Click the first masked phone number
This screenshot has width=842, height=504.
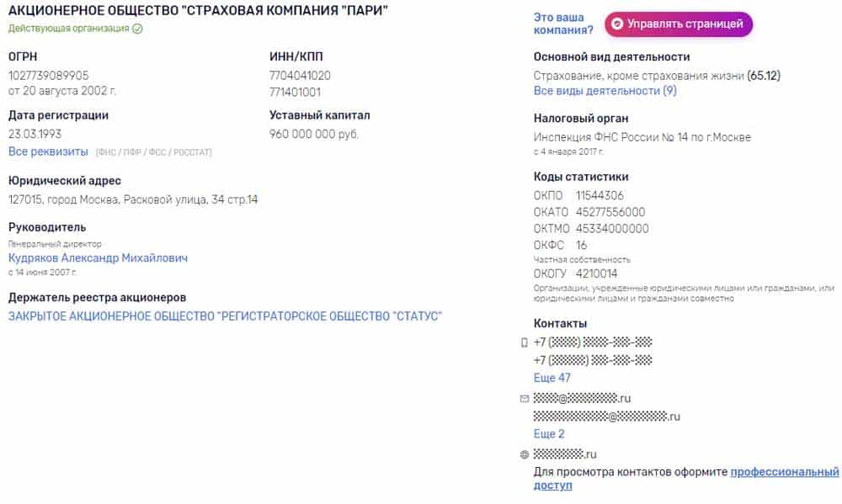[593, 342]
